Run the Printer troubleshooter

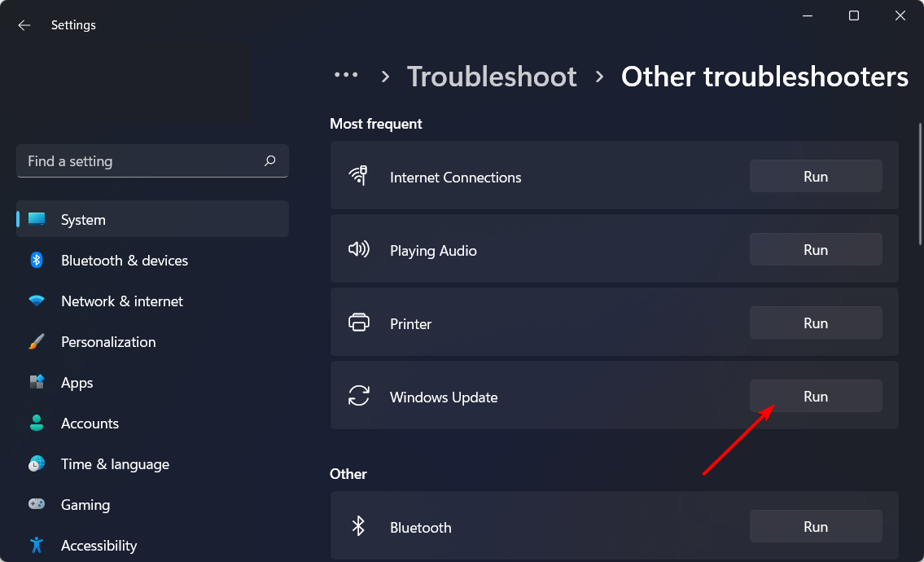(815, 323)
